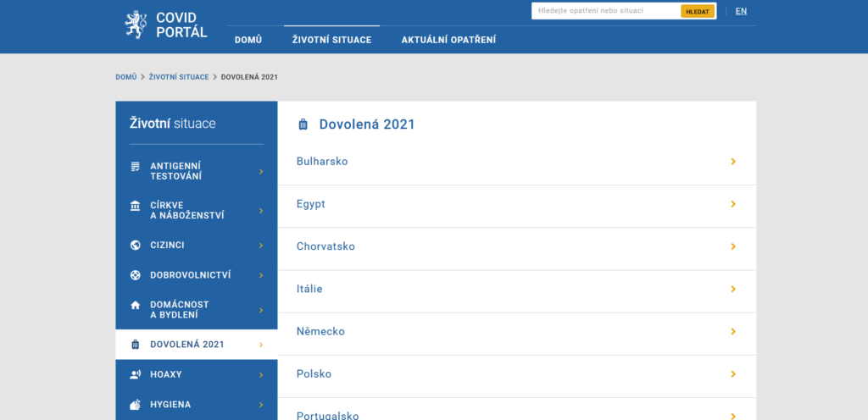Select the Antigenní testování checklist icon
Screen dimensions: 868x420
click(135, 167)
